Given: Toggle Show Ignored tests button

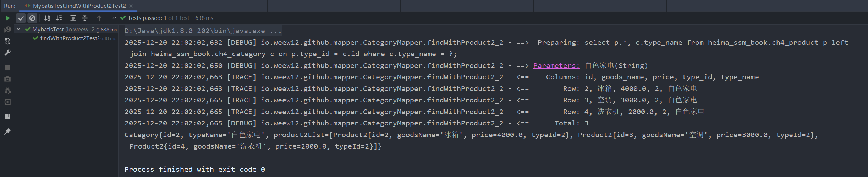Looking at the screenshot, I should pyautogui.click(x=32, y=18).
